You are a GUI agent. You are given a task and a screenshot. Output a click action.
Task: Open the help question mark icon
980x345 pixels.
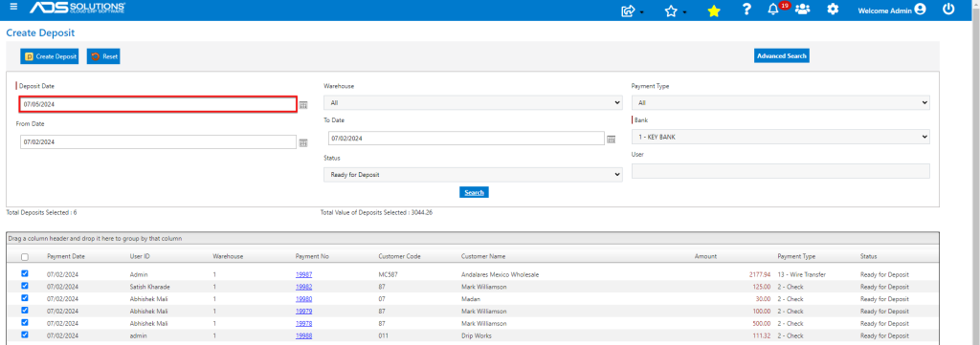746,10
